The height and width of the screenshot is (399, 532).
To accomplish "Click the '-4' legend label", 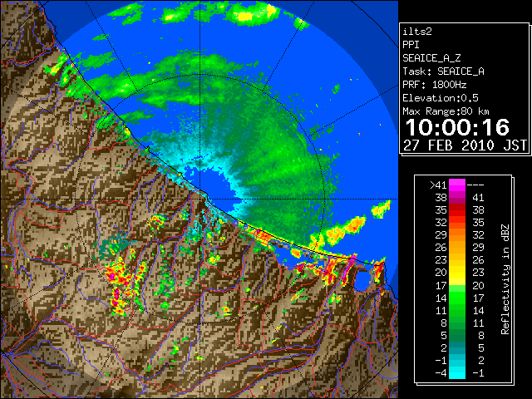I will [441, 372].
